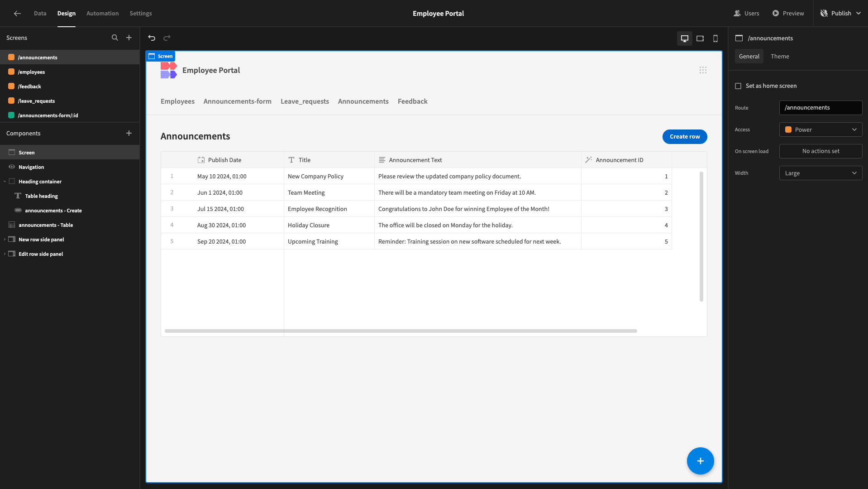
Task: Switch to tablet preview mode
Action: [700, 38]
